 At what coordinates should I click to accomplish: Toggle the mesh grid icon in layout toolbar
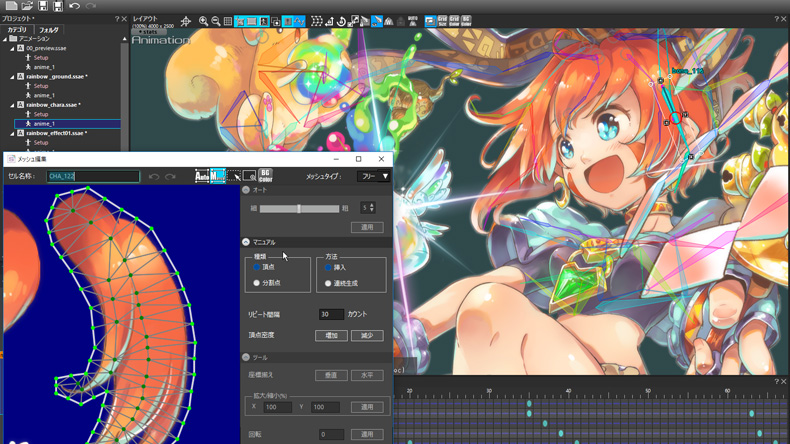pyautogui.click(x=316, y=21)
